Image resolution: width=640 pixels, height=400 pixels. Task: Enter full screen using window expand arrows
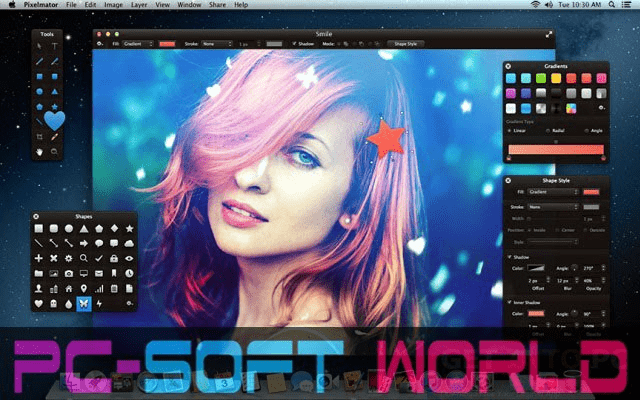(549, 34)
